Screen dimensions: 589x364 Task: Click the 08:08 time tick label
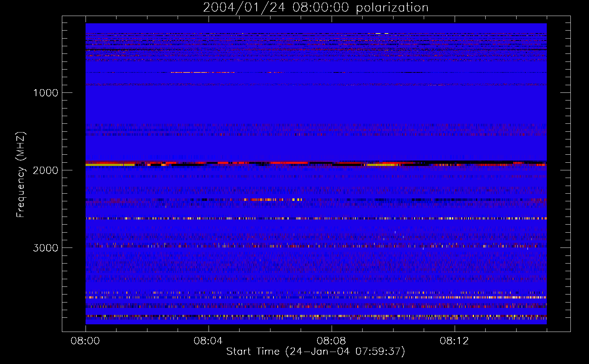coord(331,341)
